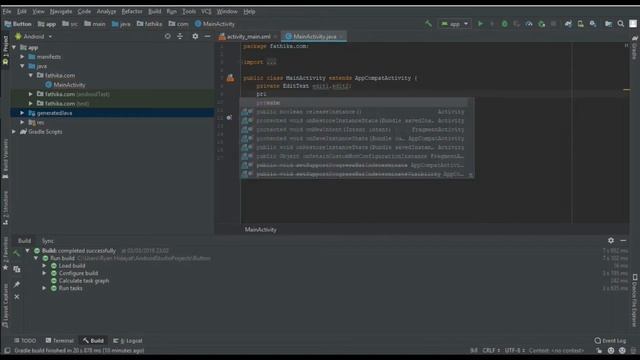Viewport: 640px width, 360px height.
Task: Expand the fathika.com (test) package
Action: point(31,104)
